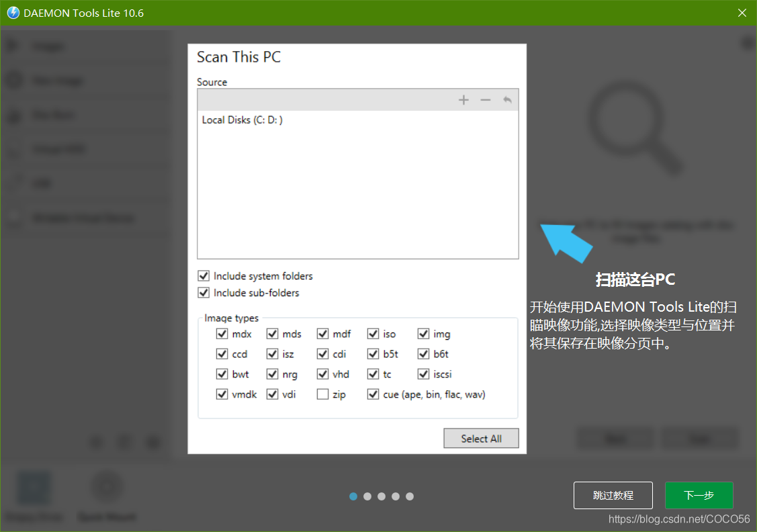Uncheck the iso image type
The image size is (757, 532).
[373, 334]
